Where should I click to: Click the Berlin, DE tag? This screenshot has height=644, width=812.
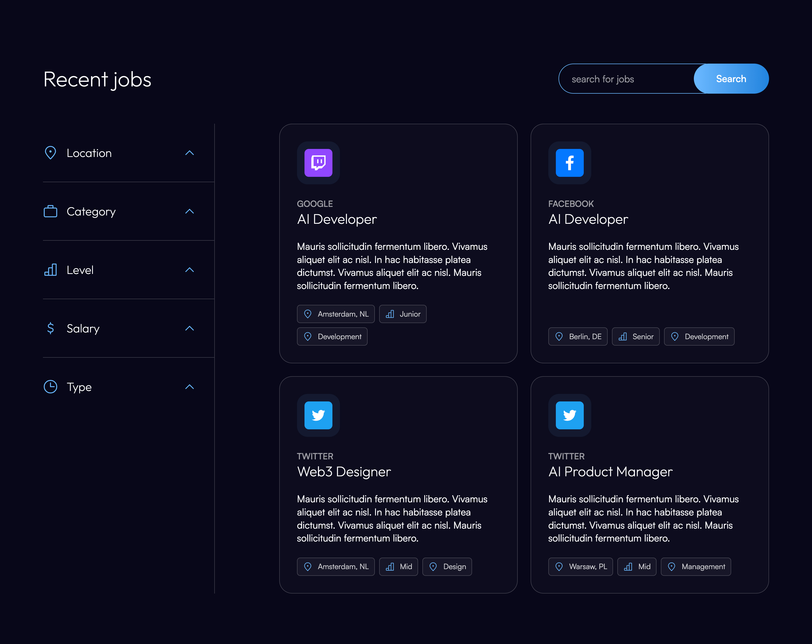pyautogui.click(x=578, y=336)
